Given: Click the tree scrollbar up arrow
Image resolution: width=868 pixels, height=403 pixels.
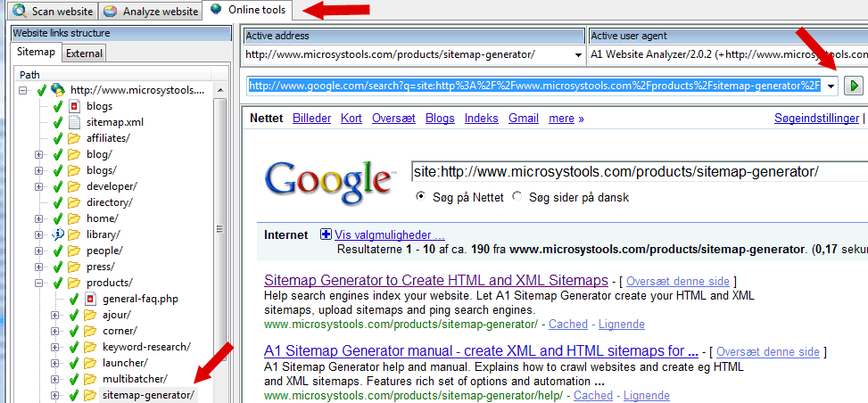Looking at the screenshot, I should [220, 90].
